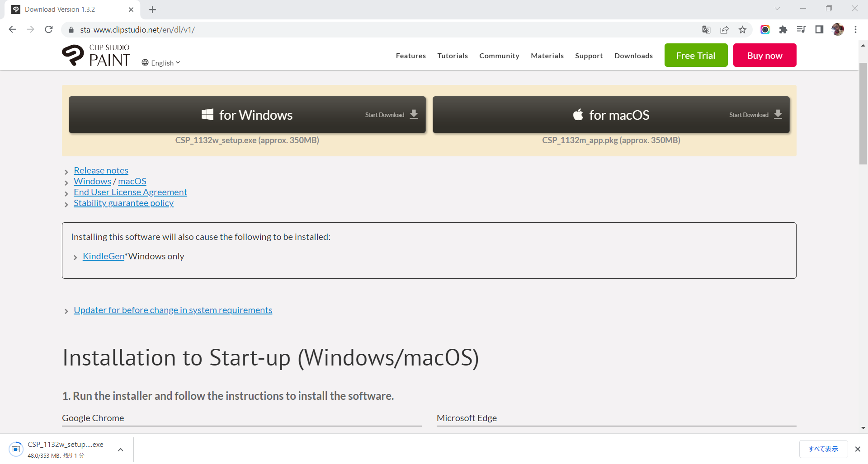
Task: Open the Tutorials menu item
Action: pyautogui.click(x=452, y=56)
